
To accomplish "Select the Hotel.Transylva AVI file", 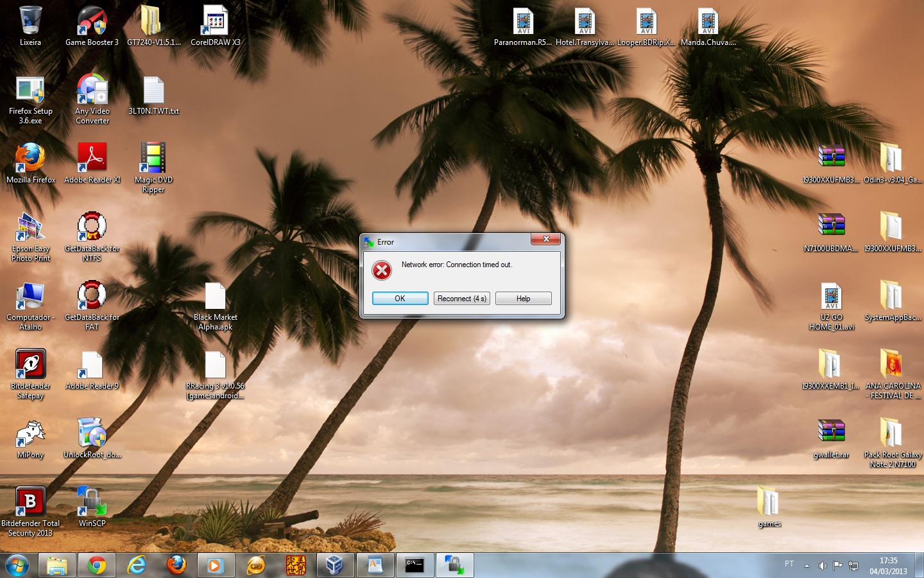I will [585, 26].
